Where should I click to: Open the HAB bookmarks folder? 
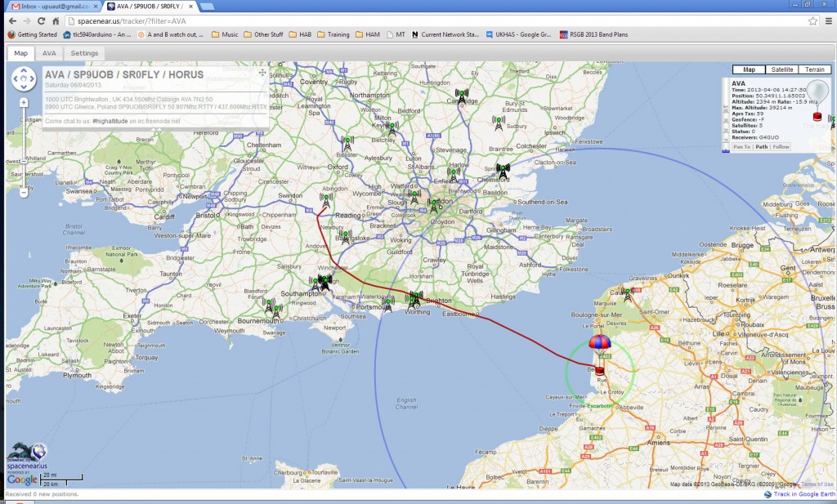[300, 34]
